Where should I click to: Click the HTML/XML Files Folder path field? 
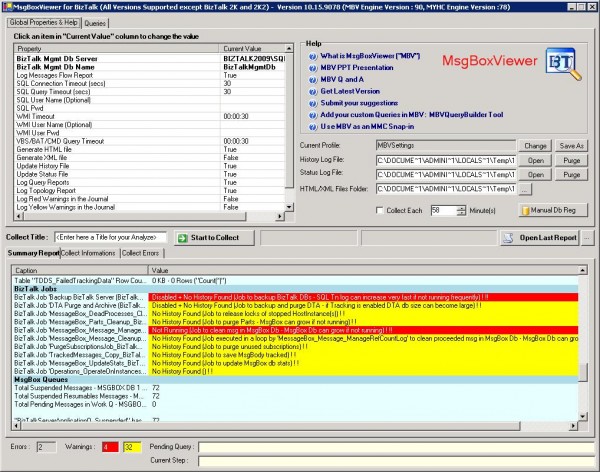click(446, 189)
